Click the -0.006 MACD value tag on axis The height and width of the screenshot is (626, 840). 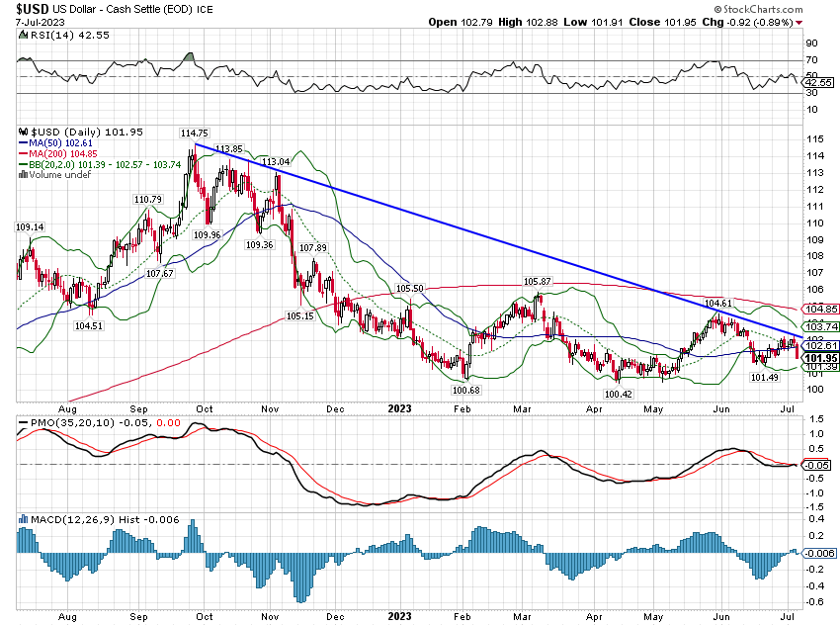(817, 554)
